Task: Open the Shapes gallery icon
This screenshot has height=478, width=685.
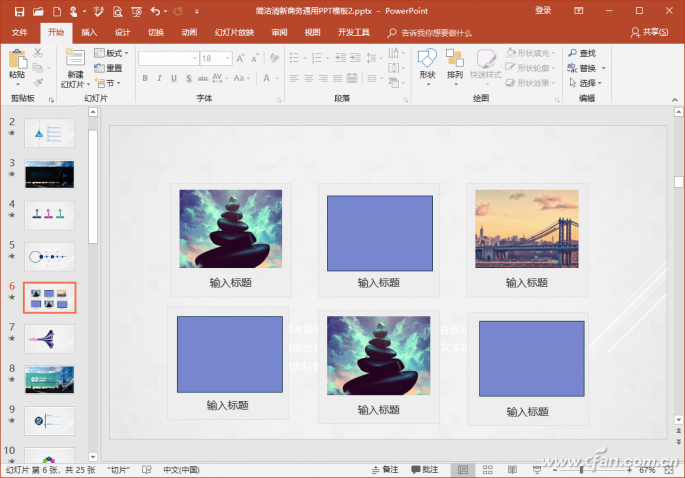Action: click(x=427, y=58)
